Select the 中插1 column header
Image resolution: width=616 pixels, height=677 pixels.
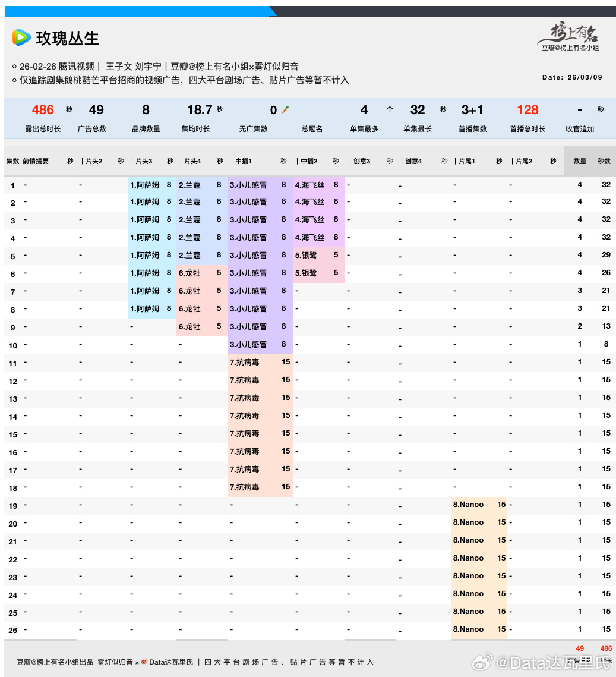pos(243,161)
